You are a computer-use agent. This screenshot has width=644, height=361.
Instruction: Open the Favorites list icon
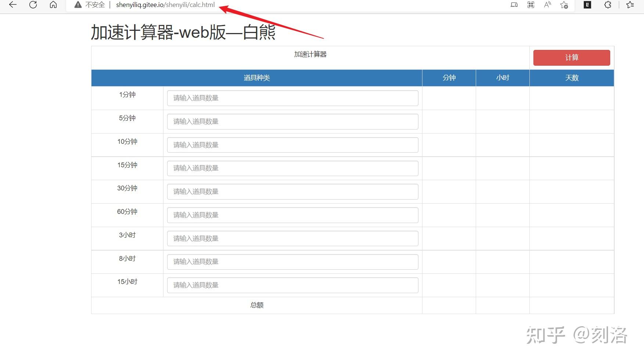pos(630,5)
